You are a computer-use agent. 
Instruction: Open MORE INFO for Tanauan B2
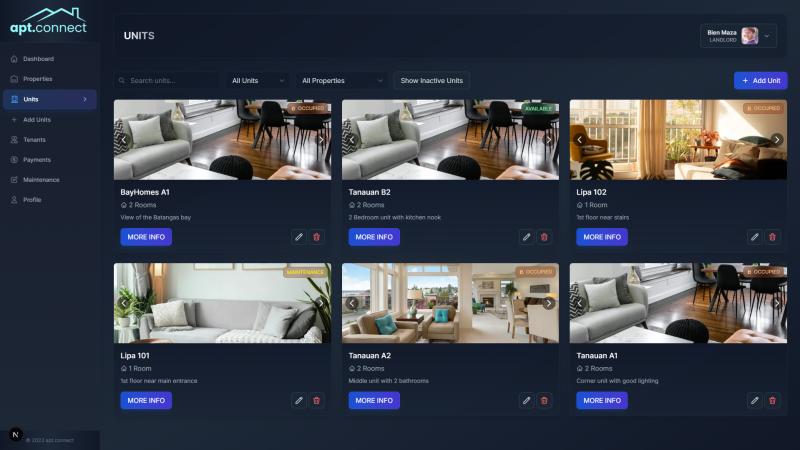coord(374,237)
